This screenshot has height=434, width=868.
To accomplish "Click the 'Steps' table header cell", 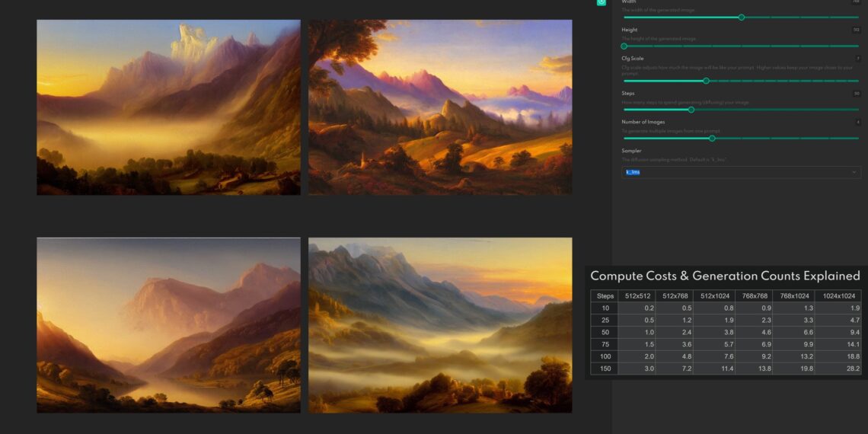I will (605, 295).
